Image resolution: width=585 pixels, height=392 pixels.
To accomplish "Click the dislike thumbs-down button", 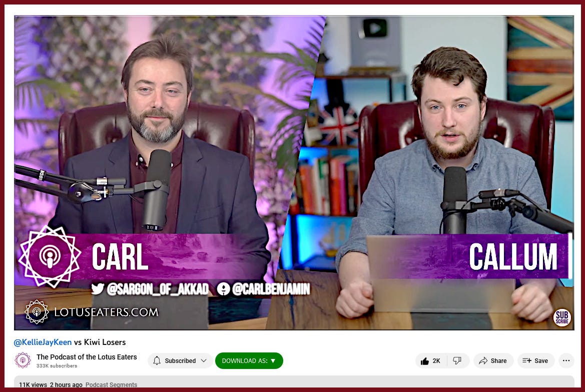I will pos(458,360).
